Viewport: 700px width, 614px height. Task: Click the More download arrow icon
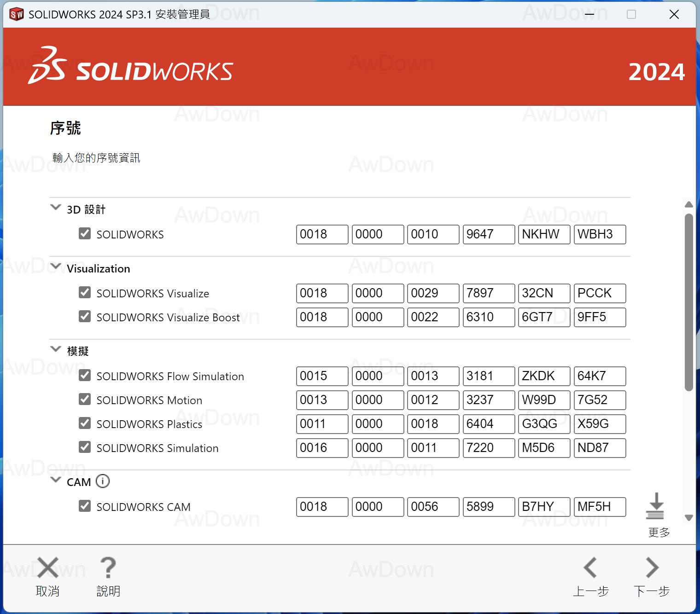click(x=655, y=506)
